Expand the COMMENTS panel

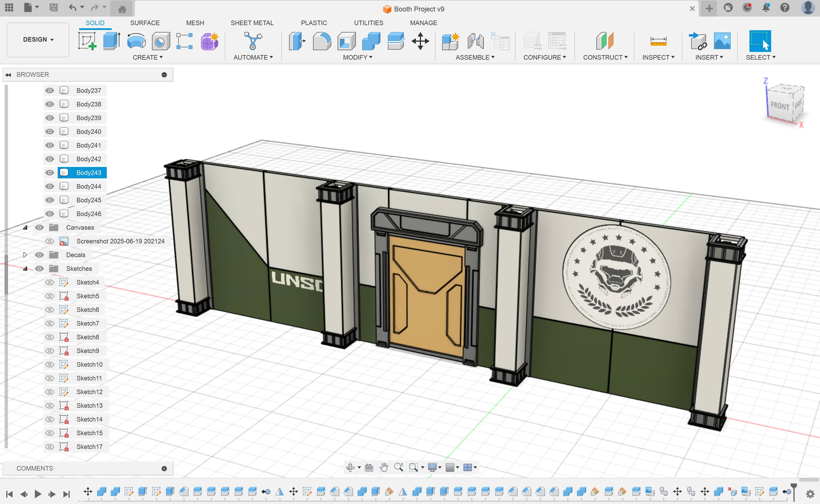(x=164, y=468)
